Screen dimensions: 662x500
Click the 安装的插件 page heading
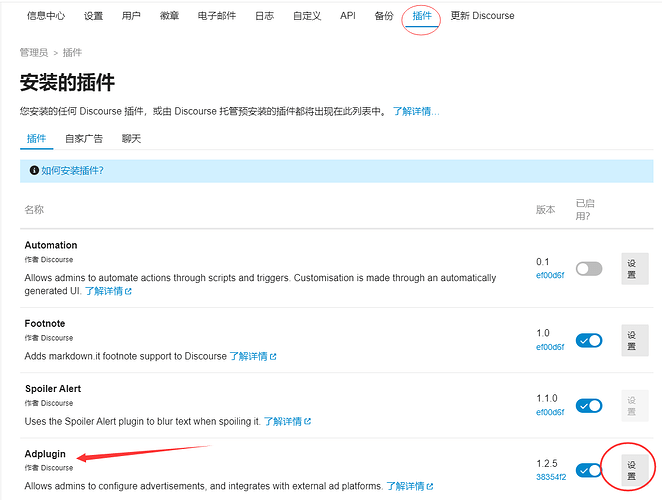pos(67,82)
